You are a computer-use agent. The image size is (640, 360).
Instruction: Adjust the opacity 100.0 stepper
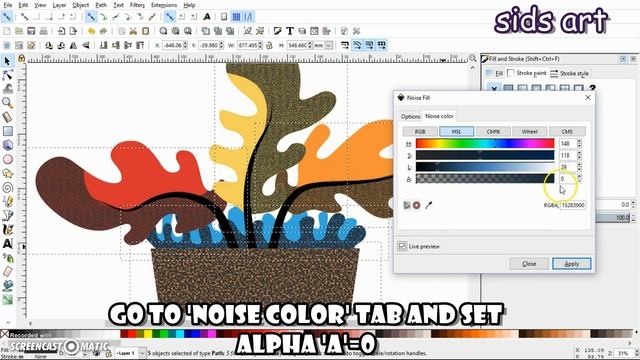coord(633,218)
